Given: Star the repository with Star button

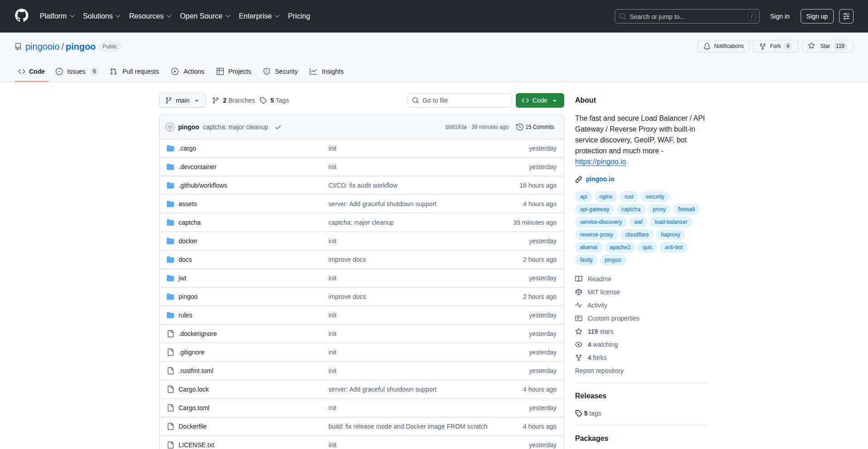Looking at the screenshot, I should (827, 46).
